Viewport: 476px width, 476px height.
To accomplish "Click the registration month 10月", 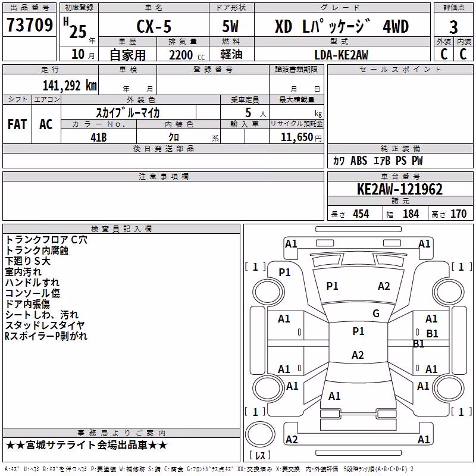I will click(83, 54).
